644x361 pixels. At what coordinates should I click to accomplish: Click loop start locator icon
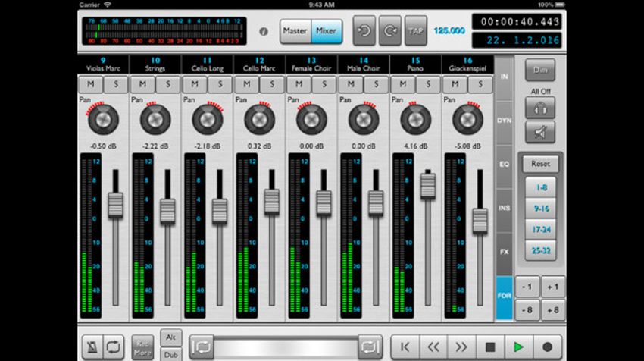202,347
